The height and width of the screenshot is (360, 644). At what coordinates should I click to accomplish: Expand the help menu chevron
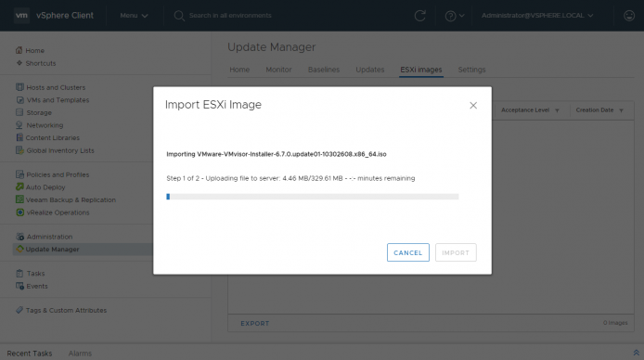461,16
